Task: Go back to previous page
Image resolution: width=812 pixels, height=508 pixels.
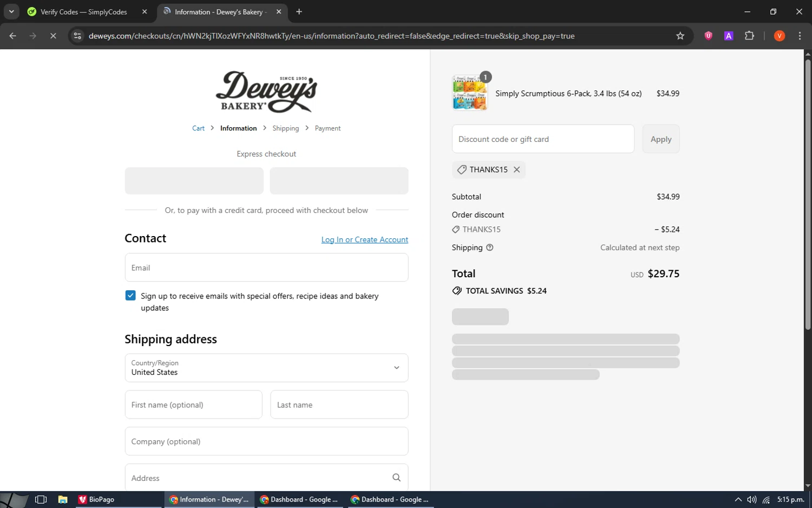Action: (13, 36)
